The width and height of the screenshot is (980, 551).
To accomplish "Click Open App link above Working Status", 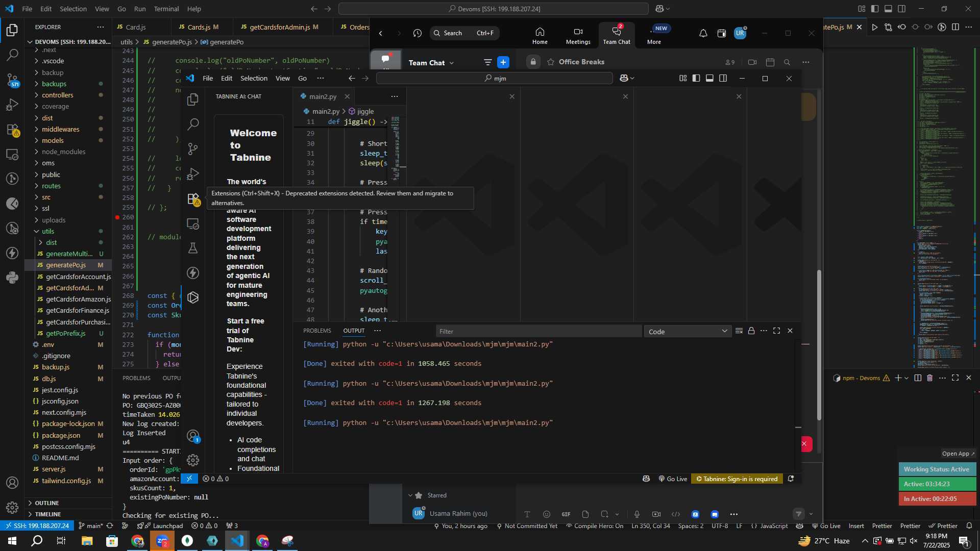I will (x=958, y=454).
